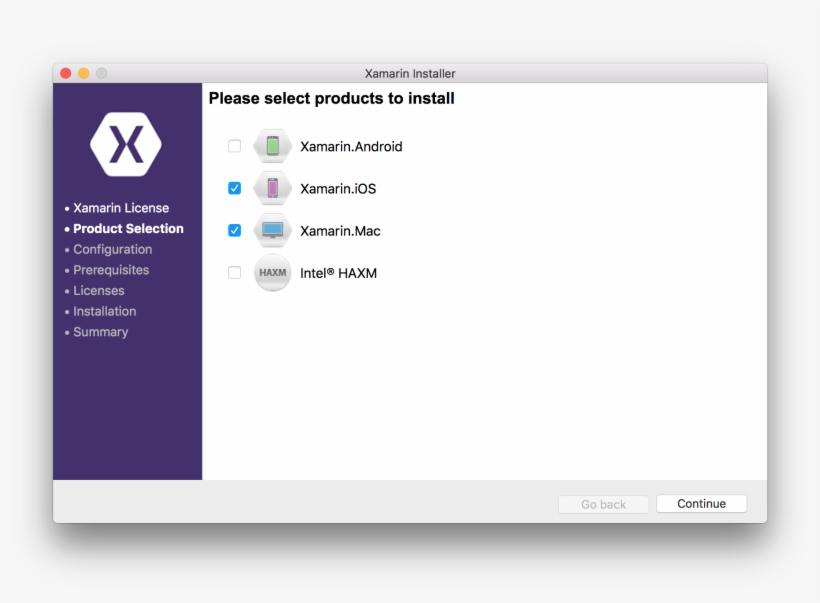Image resolution: width=820 pixels, height=603 pixels.
Task: Uncheck Xamarin.iOS from installation
Action: pyautogui.click(x=234, y=188)
